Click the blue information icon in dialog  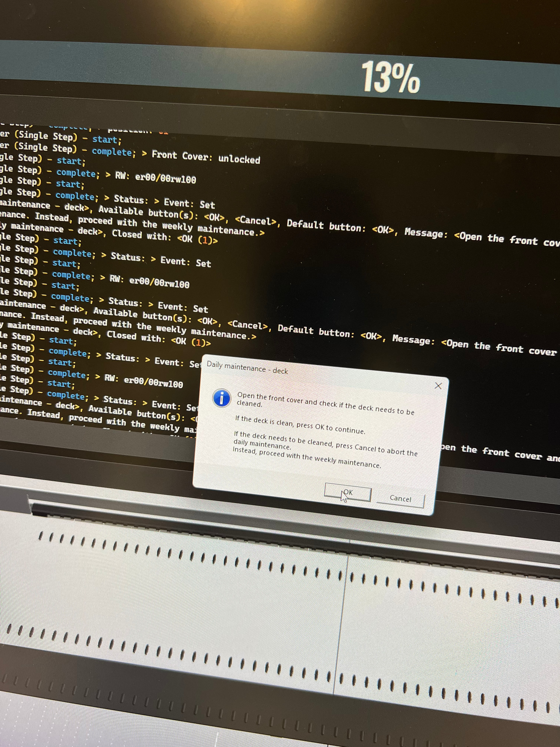221,398
